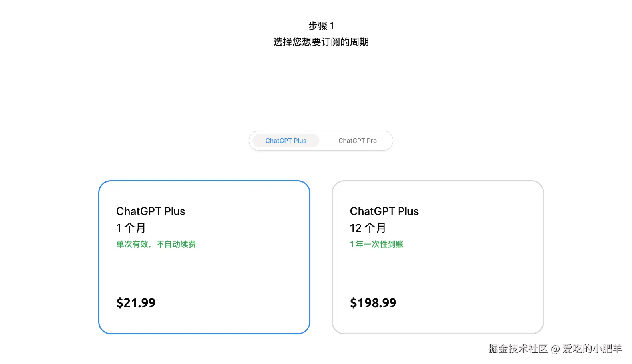Switch to the ChatGPT Plus tab
The height and width of the screenshot is (364, 632).
point(286,141)
